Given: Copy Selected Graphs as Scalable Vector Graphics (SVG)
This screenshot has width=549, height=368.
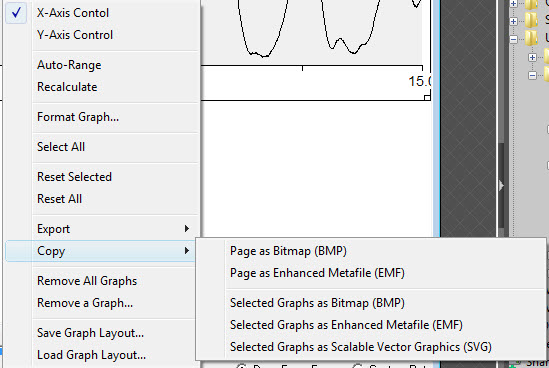Looking at the screenshot, I should click(371, 347).
